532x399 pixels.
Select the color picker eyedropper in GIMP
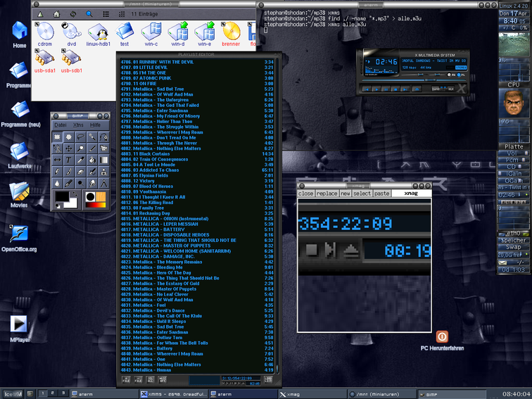(x=80, y=160)
